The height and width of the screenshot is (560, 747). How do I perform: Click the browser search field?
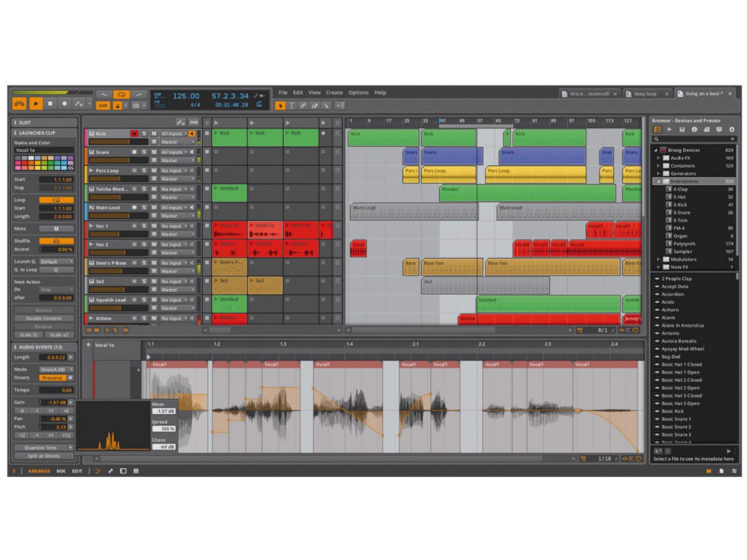694,139
